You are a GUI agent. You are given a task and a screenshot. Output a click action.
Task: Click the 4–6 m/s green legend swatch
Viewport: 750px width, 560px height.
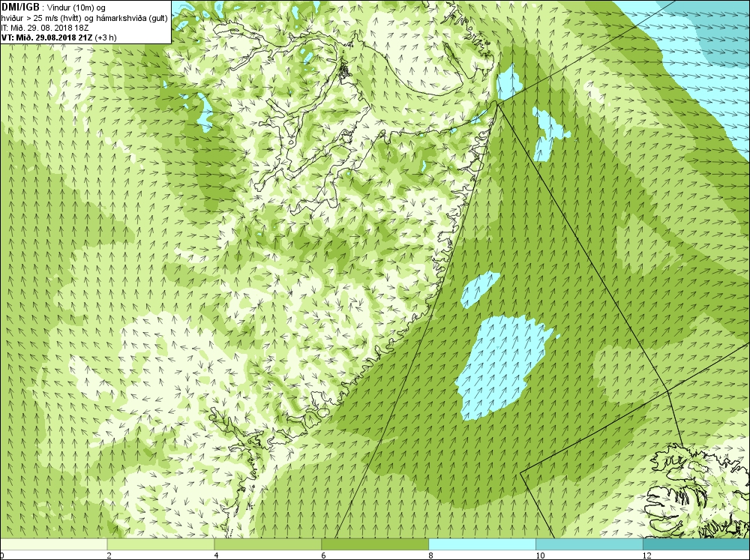(x=268, y=544)
